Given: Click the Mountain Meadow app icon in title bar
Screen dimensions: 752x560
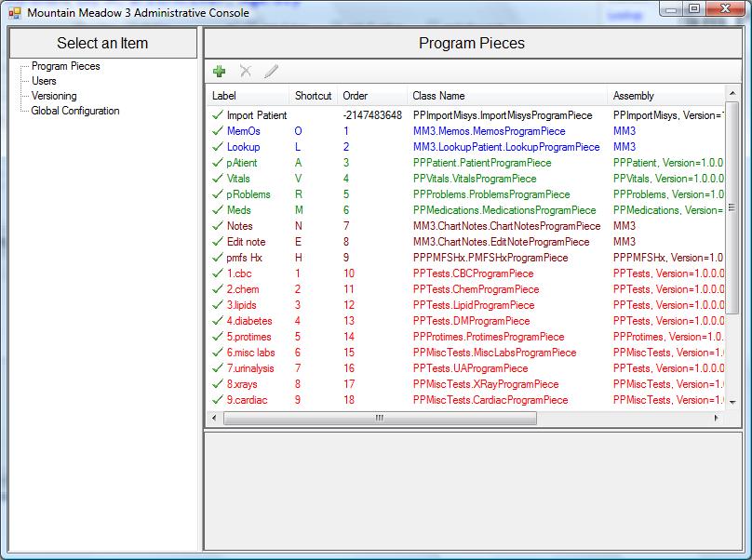Looking at the screenshot, I should point(15,12).
